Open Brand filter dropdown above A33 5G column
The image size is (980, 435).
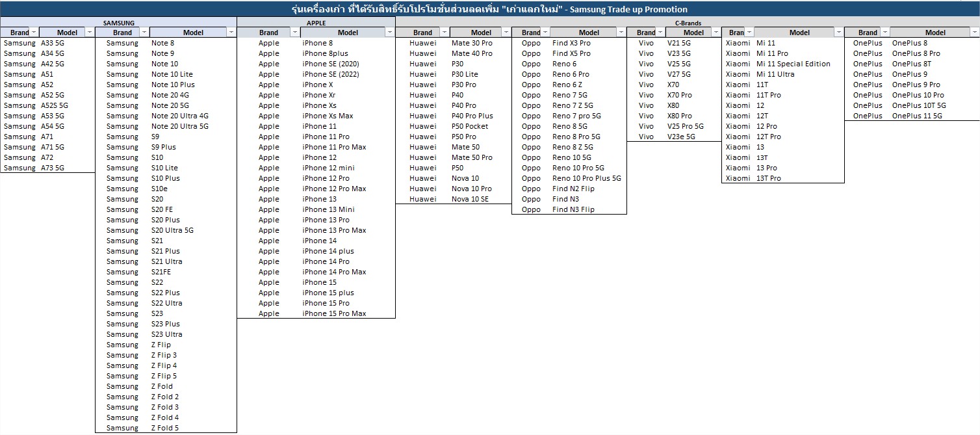[x=34, y=33]
